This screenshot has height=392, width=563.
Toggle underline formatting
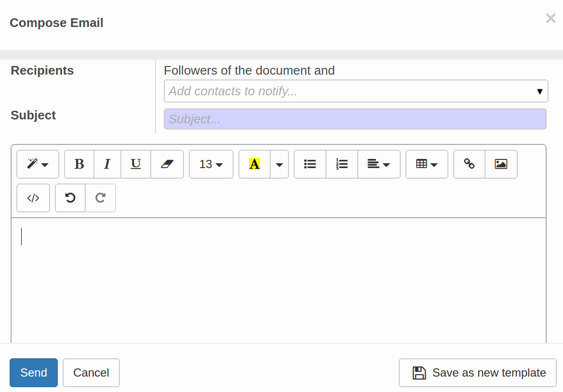[136, 164]
